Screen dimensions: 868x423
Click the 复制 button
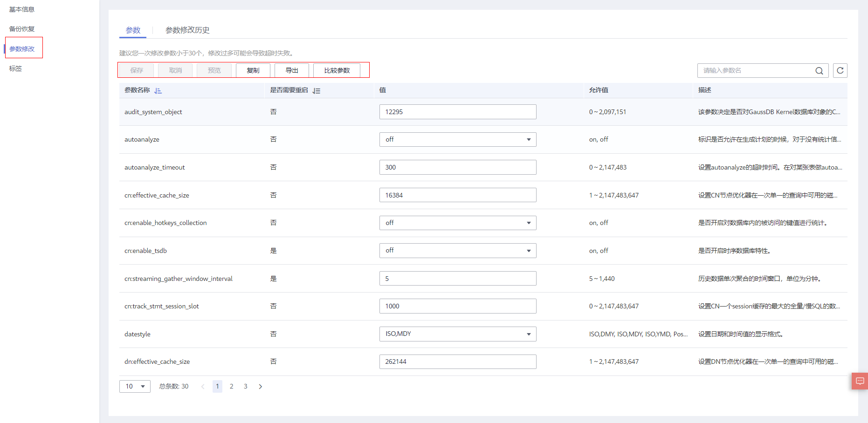[x=253, y=70]
